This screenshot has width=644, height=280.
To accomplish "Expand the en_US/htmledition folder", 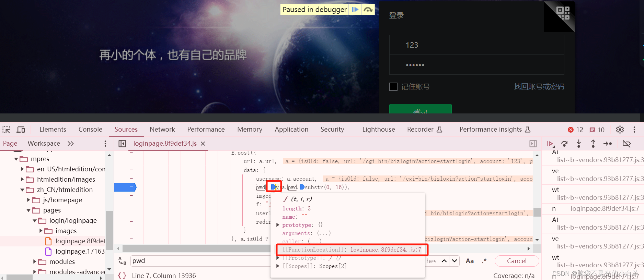I will (22, 169).
